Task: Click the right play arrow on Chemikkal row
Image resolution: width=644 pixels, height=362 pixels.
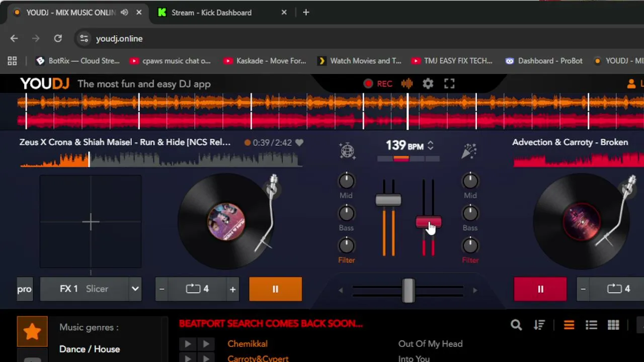Action: click(206, 344)
